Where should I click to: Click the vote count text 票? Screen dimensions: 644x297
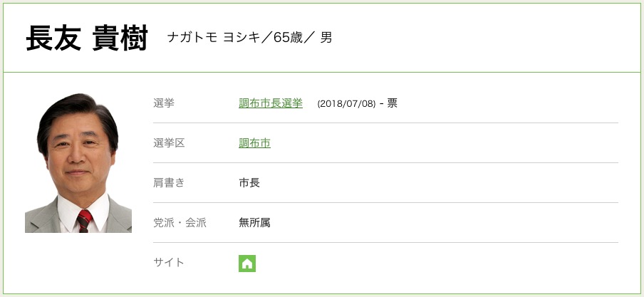point(393,104)
